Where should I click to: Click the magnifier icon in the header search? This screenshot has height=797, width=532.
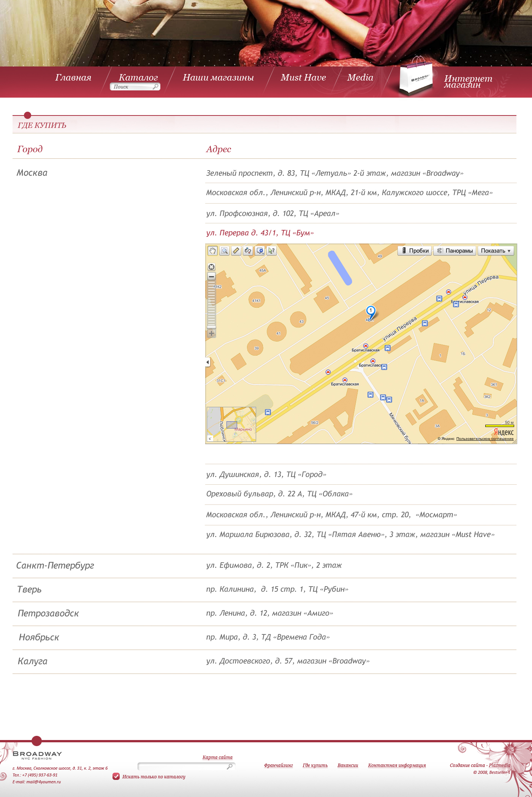point(155,87)
